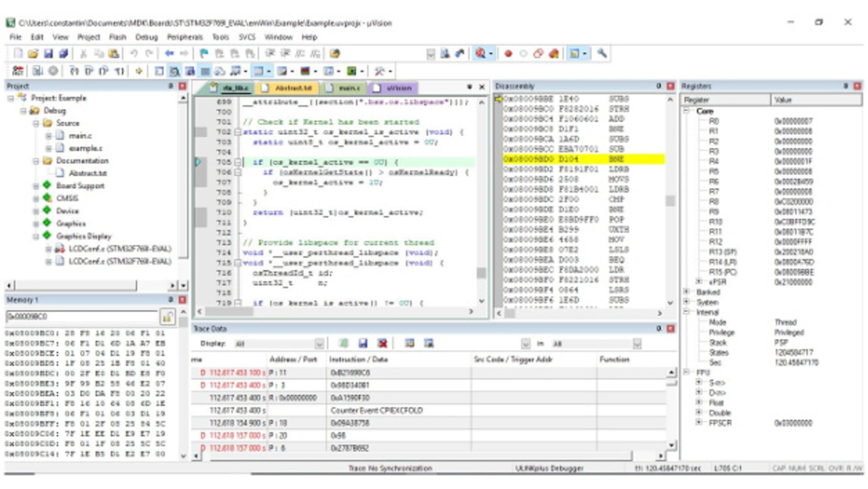
Task: Expand the Board Support tree node
Action: (x=37, y=186)
